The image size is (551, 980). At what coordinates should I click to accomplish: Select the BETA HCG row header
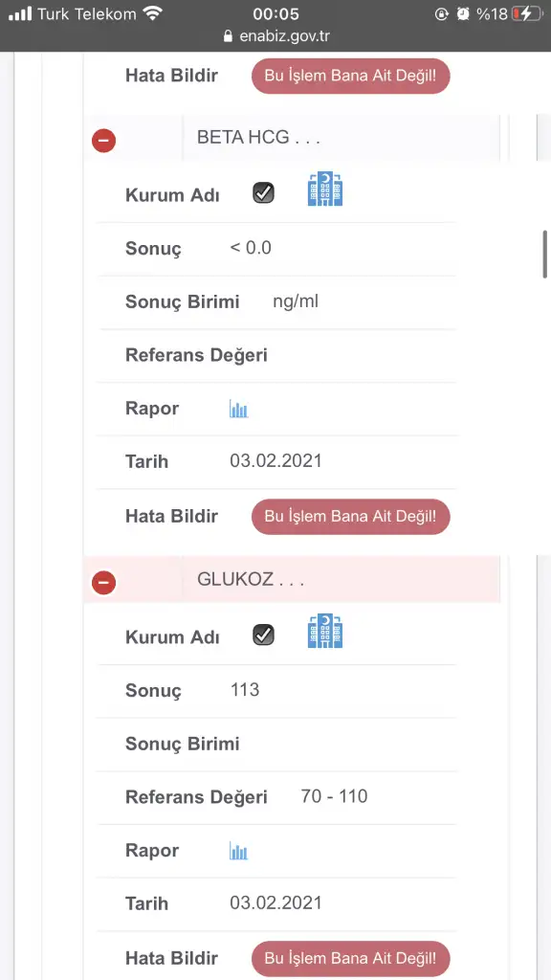click(292, 138)
